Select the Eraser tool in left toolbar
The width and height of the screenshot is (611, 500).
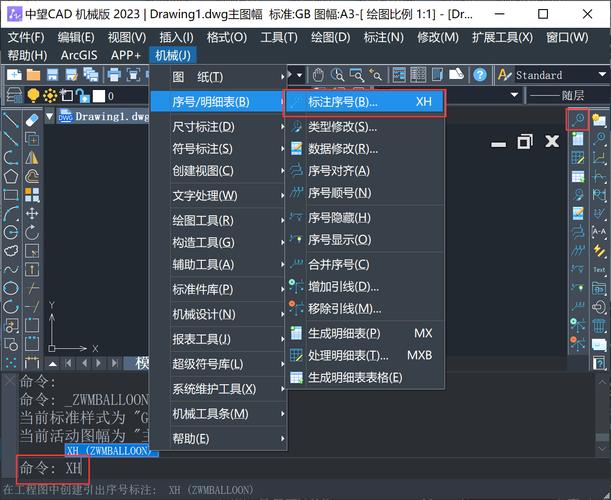[x=31, y=119]
